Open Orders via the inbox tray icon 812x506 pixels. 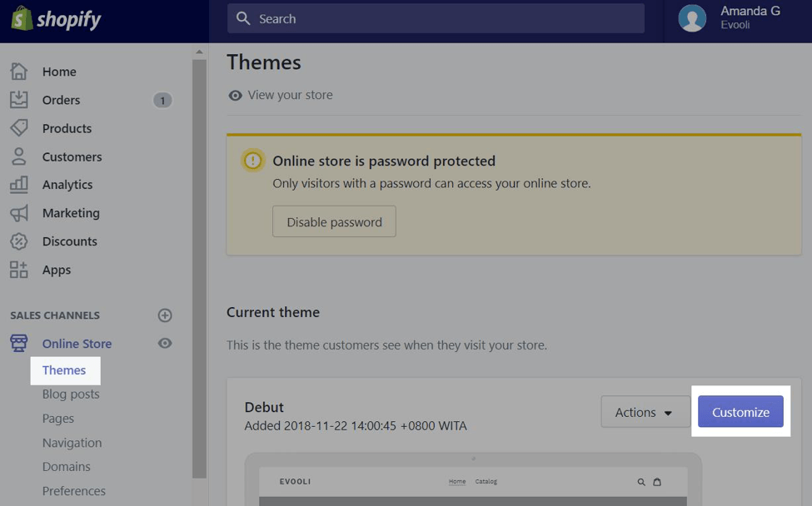[18, 100]
